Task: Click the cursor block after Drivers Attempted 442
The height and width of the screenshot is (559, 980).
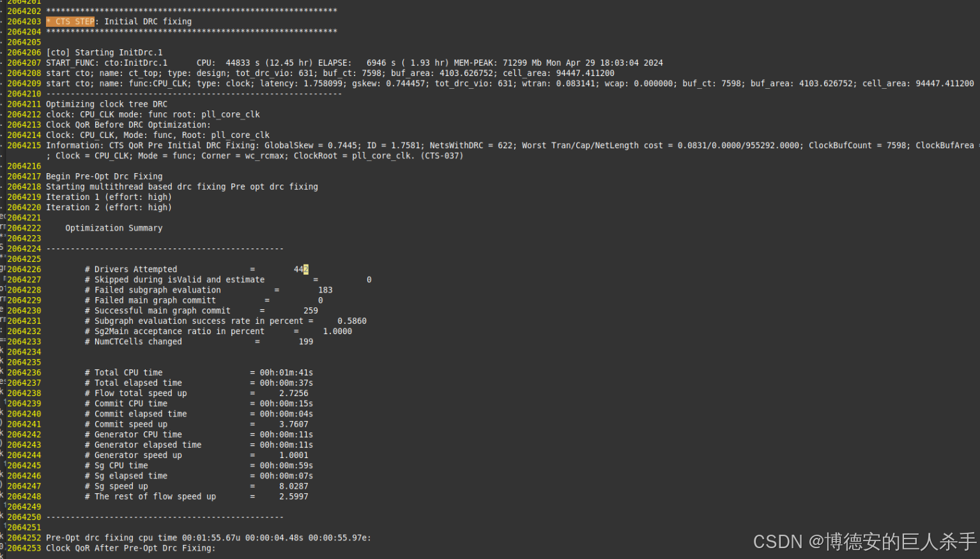Action: point(304,269)
